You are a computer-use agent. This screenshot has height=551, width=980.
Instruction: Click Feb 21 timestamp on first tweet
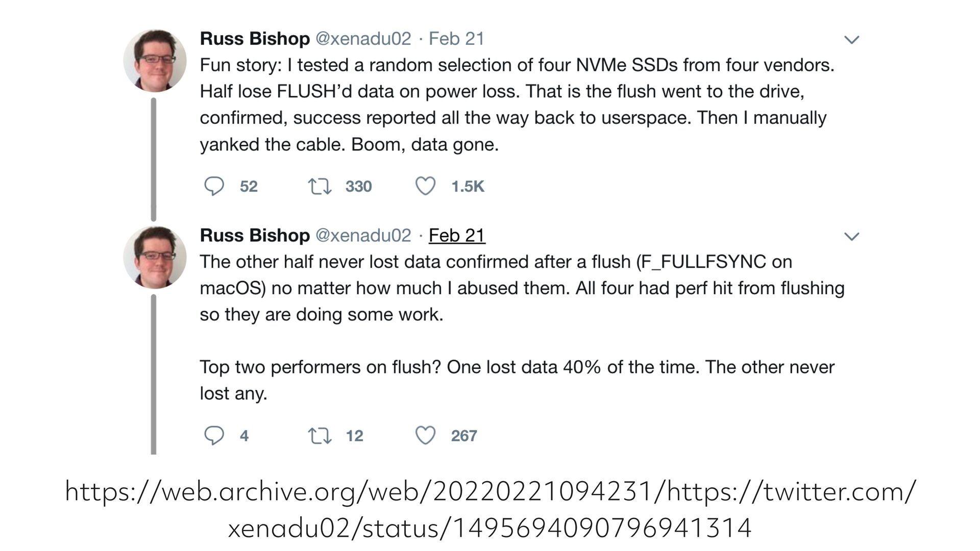[456, 39]
